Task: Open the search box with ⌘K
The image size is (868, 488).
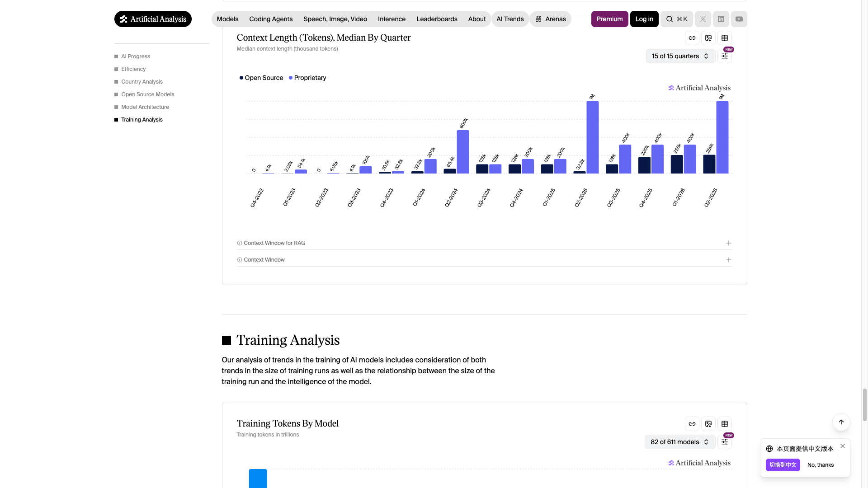Action: click(677, 19)
